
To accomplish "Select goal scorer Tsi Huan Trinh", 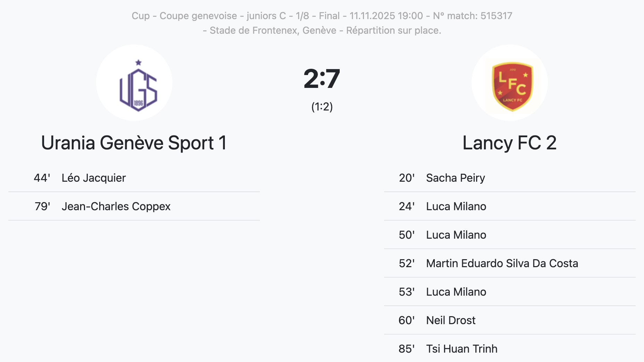I will [461, 349].
